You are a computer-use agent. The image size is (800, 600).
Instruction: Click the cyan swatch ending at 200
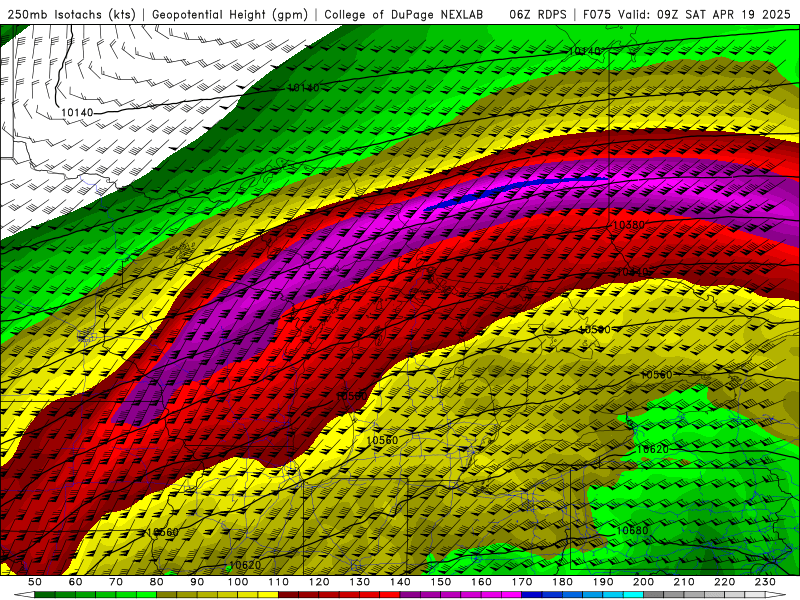633,595
